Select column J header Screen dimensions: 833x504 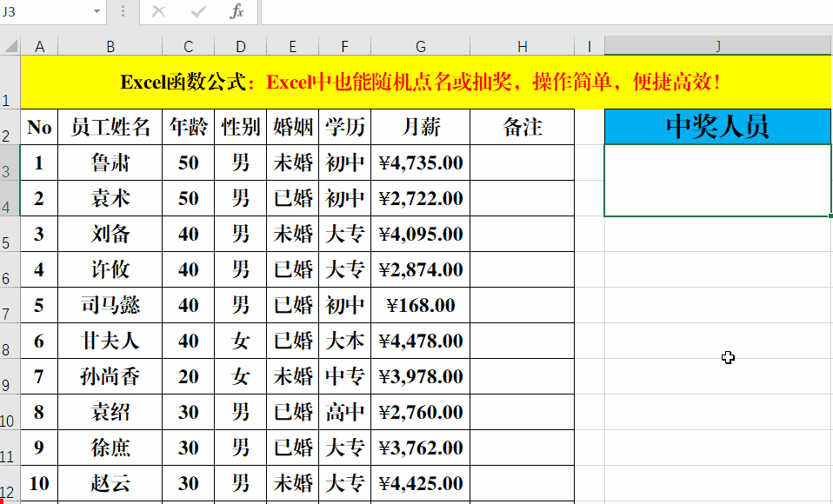[x=717, y=47]
